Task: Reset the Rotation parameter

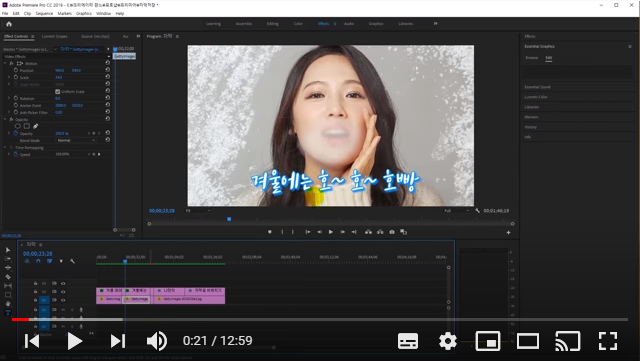Action: pos(107,98)
